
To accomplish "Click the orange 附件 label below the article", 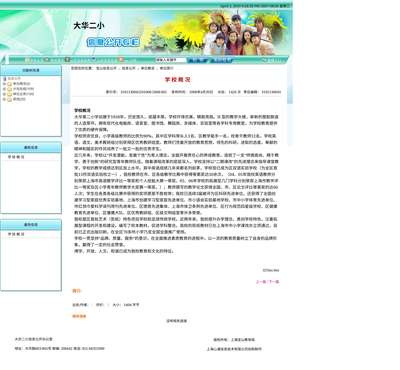I will click(x=77, y=291).
